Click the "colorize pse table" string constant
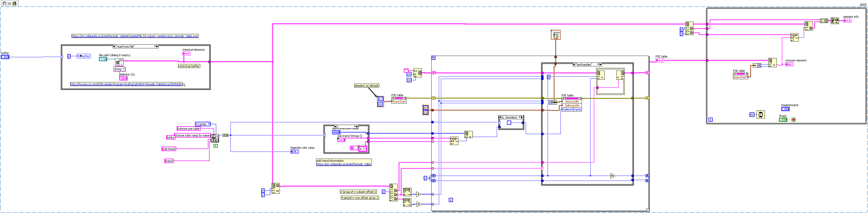The image size is (868, 213). point(189,129)
